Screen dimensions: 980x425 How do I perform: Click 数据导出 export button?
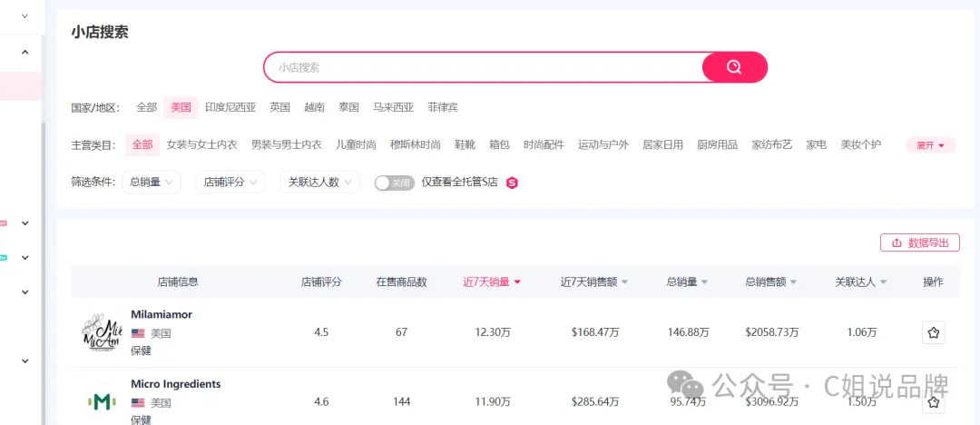coord(919,242)
